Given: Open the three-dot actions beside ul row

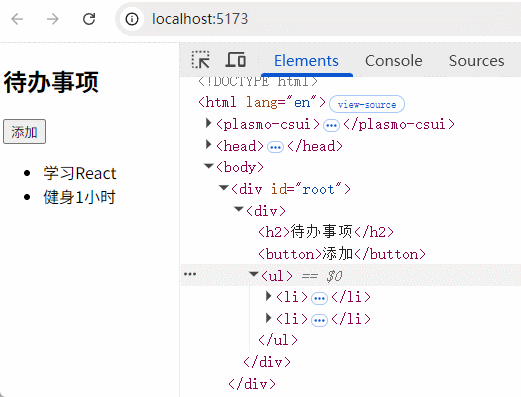Looking at the screenshot, I should [190, 274].
